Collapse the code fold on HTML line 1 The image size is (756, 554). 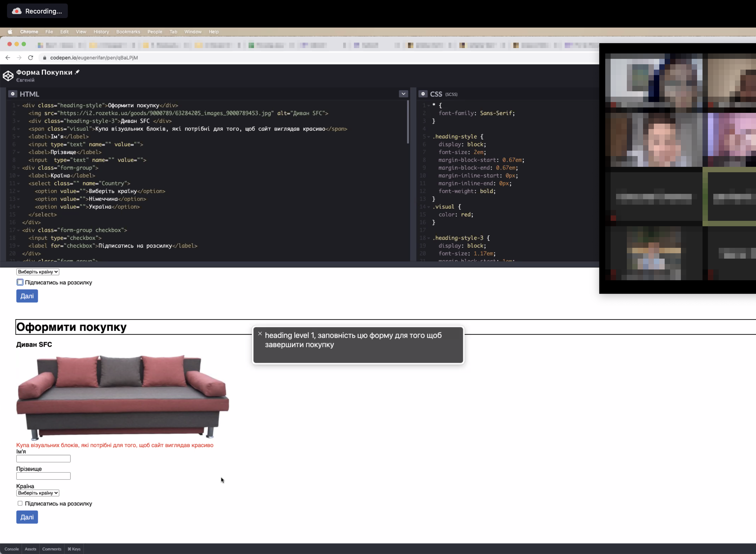click(18, 105)
